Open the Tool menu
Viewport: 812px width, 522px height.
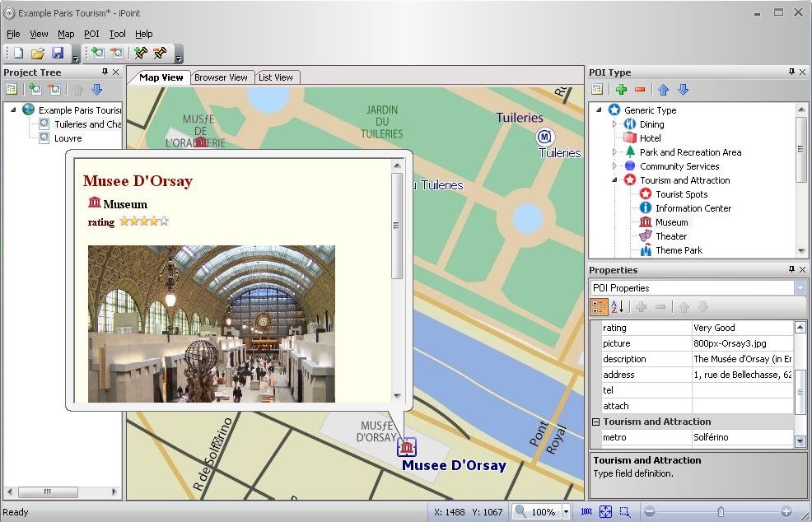click(x=117, y=34)
